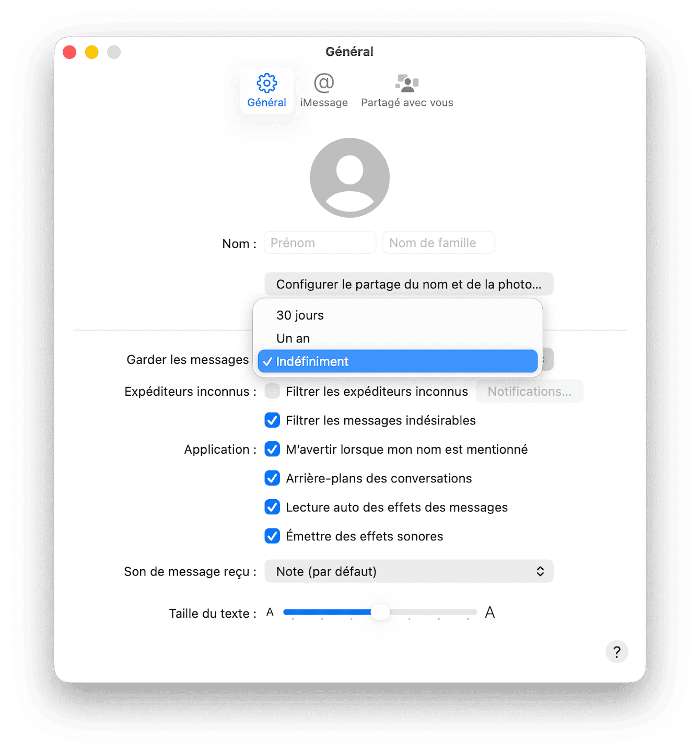This screenshot has height=754, width=700.
Task: Choose Un an from the menu
Action: [x=398, y=338]
